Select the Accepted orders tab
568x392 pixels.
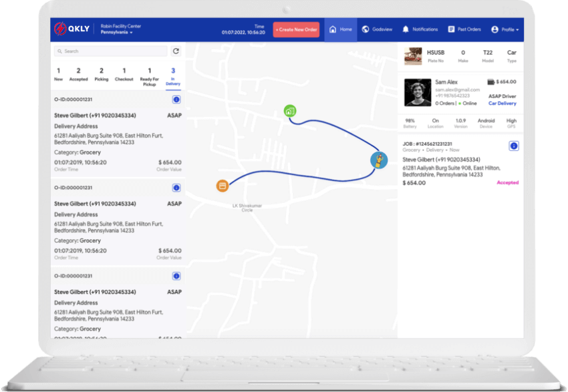(x=78, y=74)
